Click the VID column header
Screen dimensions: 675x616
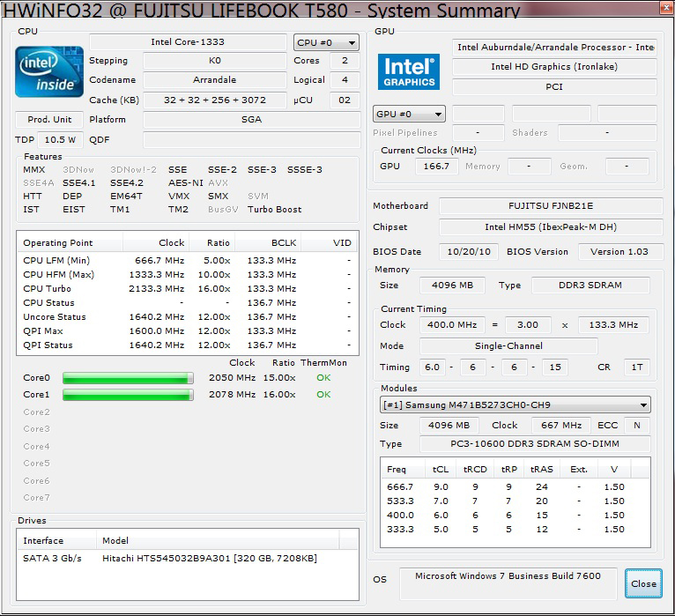(329, 242)
